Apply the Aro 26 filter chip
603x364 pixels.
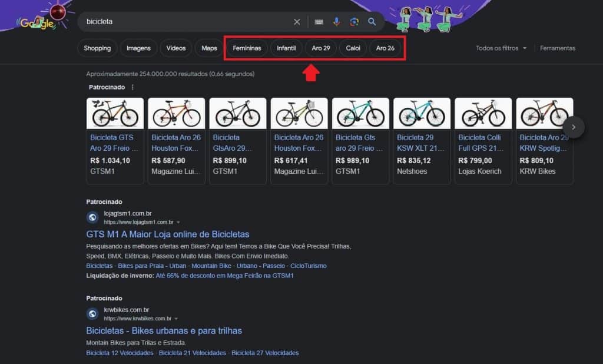tap(385, 48)
